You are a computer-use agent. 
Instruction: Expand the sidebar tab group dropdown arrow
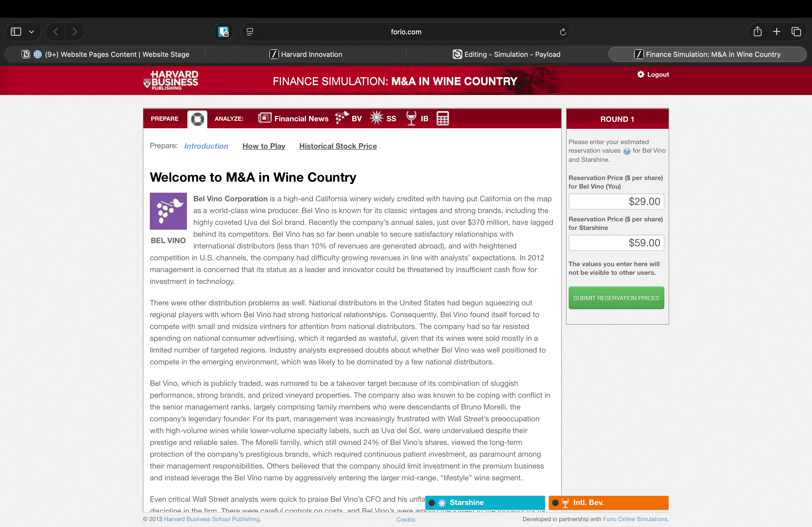pos(31,32)
